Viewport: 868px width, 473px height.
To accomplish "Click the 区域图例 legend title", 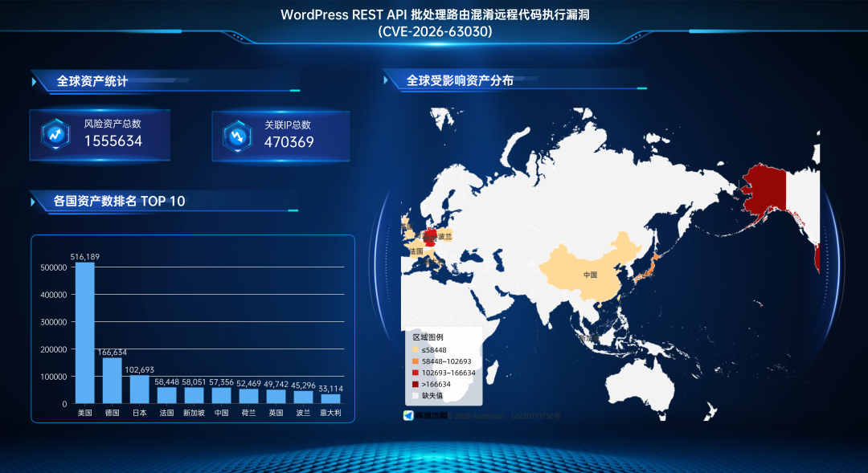I will 428,337.
